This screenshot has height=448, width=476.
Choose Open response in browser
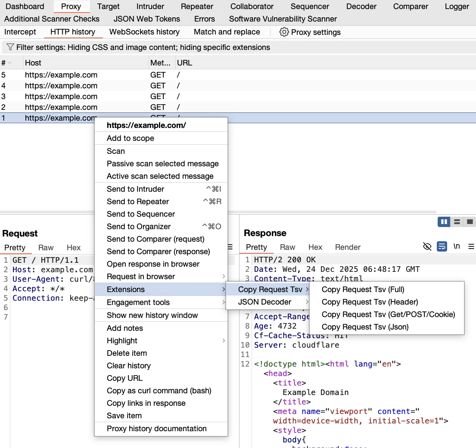[x=161, y=264]
